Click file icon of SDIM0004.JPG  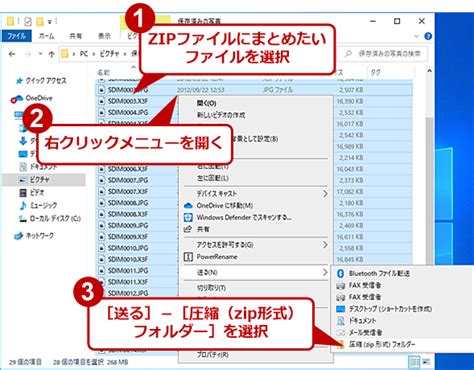pyautogui.click(x=102, y=113)
